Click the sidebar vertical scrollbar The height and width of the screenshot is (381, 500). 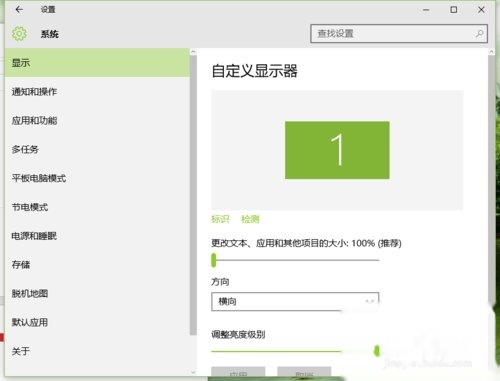click(193, 195)
